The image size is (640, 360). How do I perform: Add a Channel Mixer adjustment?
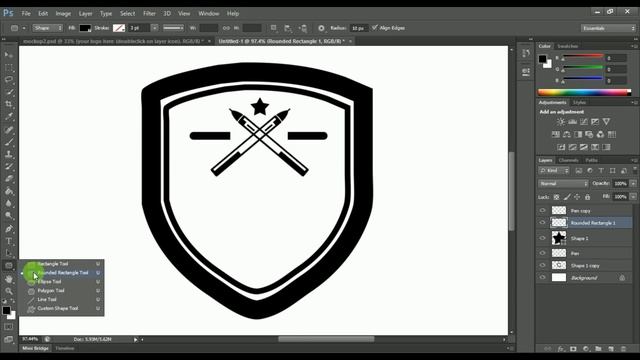[600, 134]
